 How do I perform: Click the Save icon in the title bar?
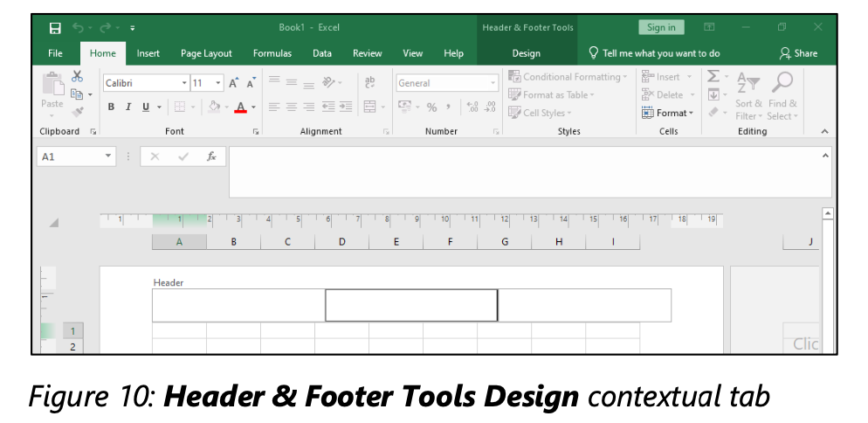(55, 28)
